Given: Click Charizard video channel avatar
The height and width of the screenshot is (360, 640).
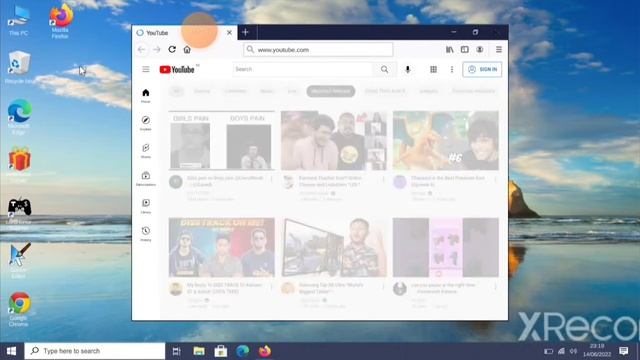Looking at the screenshot, I should click(x=400, y=182).
